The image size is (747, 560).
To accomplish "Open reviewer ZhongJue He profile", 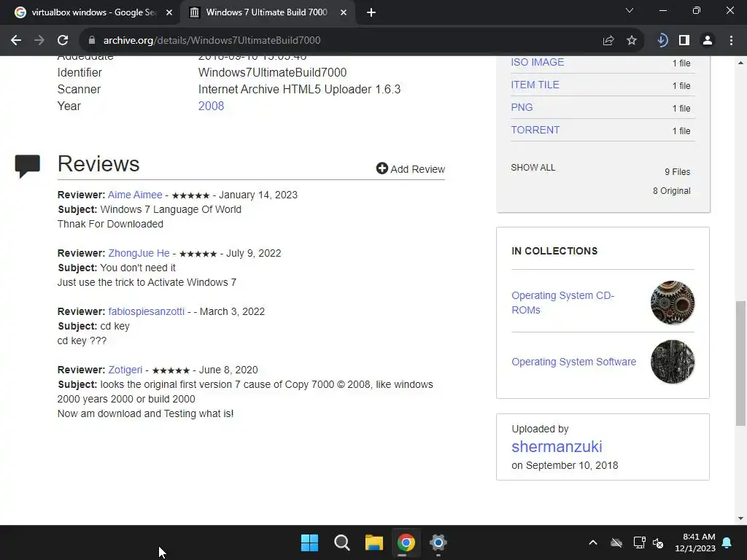I will [x=139, y=253].
